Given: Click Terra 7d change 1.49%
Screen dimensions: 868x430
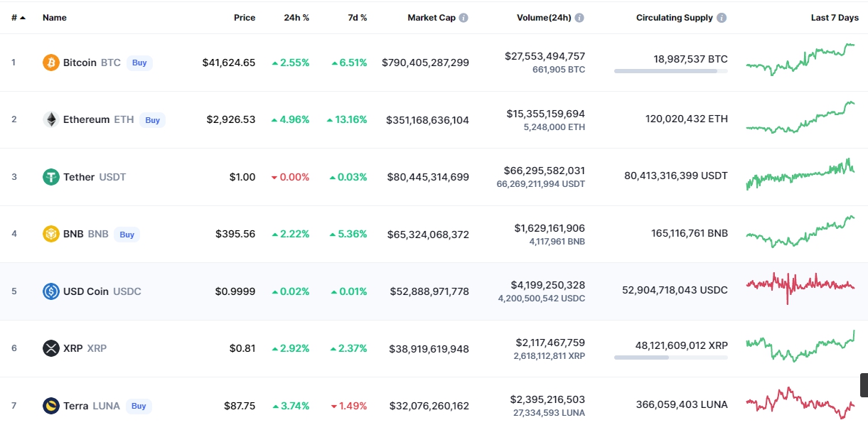Looking at the screenshot, I should [349, 406].
